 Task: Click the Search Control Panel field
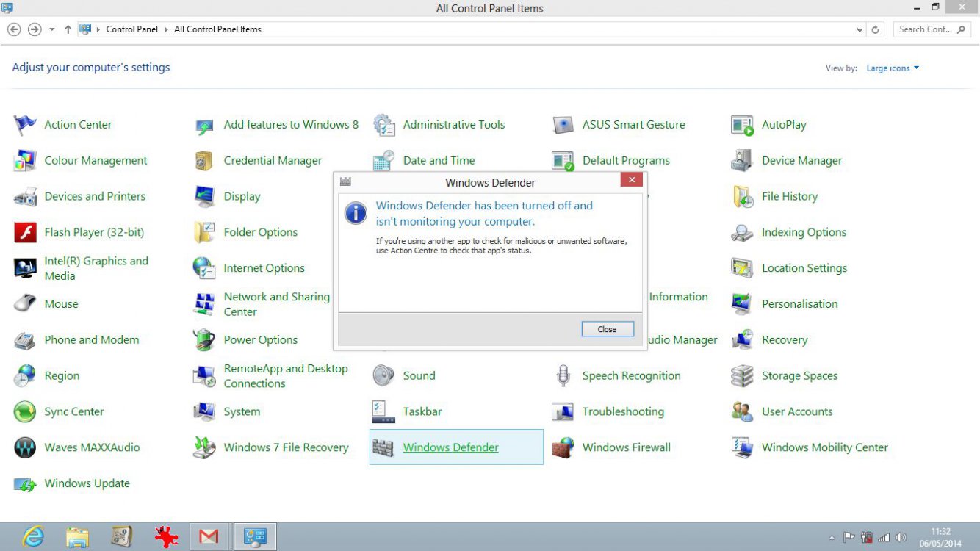[932, 29]
